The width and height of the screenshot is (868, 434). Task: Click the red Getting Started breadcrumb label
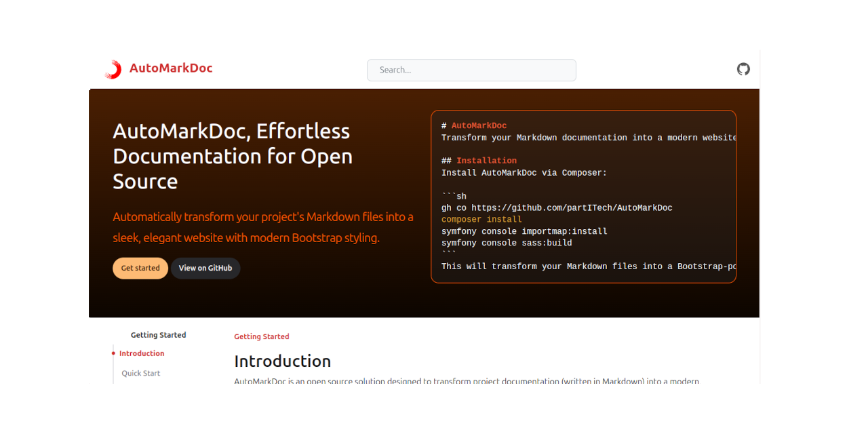point(262,336)
